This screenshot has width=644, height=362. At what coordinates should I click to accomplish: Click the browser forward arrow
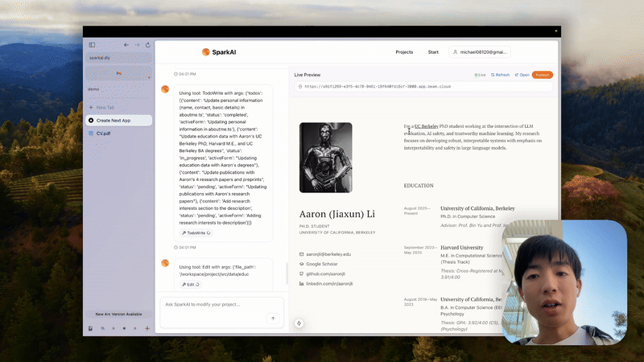[x=137, y=44]
